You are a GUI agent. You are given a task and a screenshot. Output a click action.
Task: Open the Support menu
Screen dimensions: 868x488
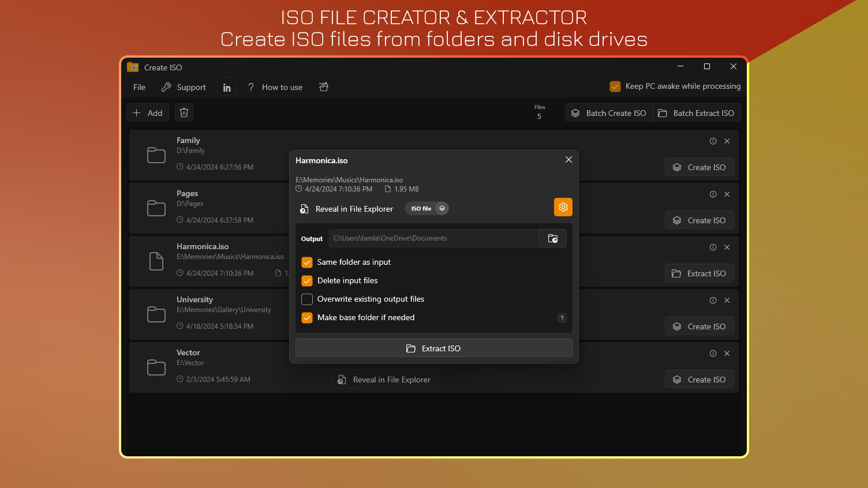pos(184,87)
